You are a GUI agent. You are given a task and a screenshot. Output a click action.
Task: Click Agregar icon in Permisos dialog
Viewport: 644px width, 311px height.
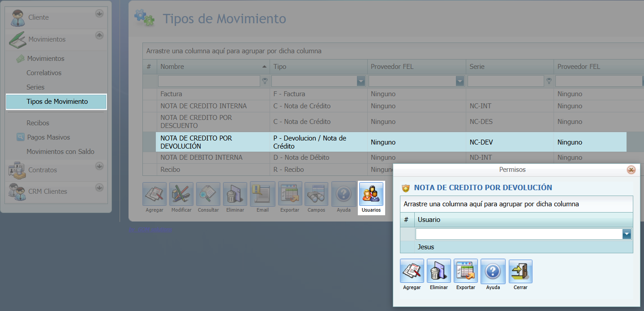coord(412,271)
